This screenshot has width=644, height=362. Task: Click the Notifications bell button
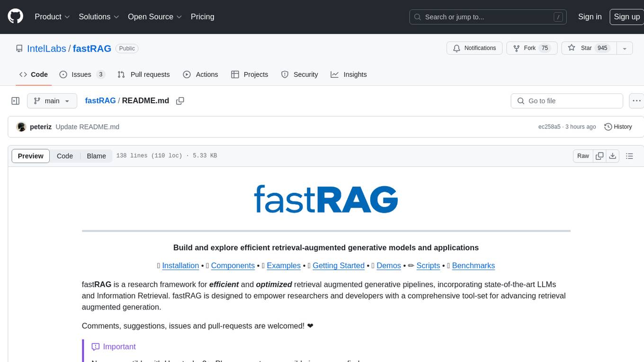(474, 48)
